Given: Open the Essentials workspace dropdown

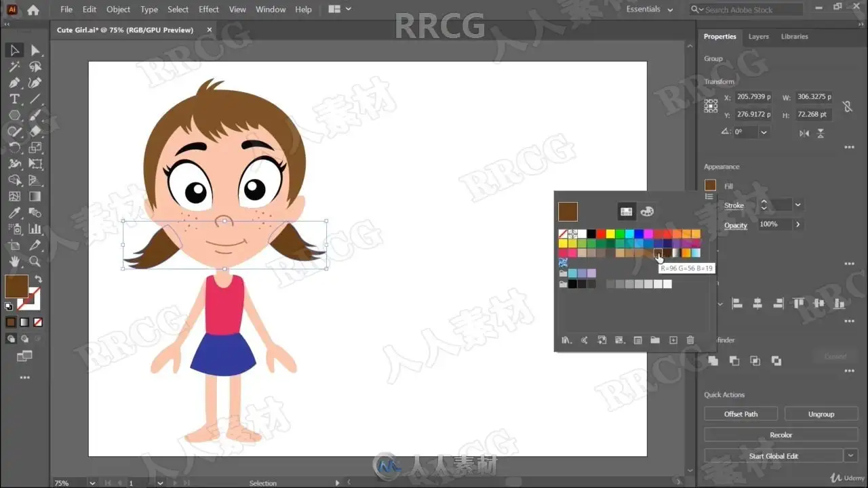Looking at the screenshot, I should [650, 9].
